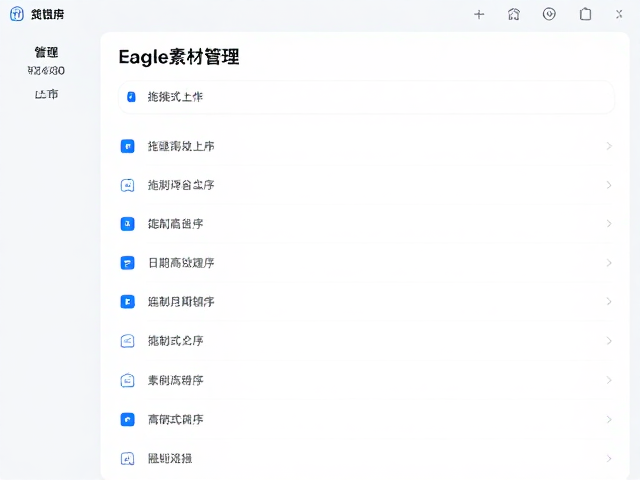Open chevron of the bottom list row

[609, 459]
